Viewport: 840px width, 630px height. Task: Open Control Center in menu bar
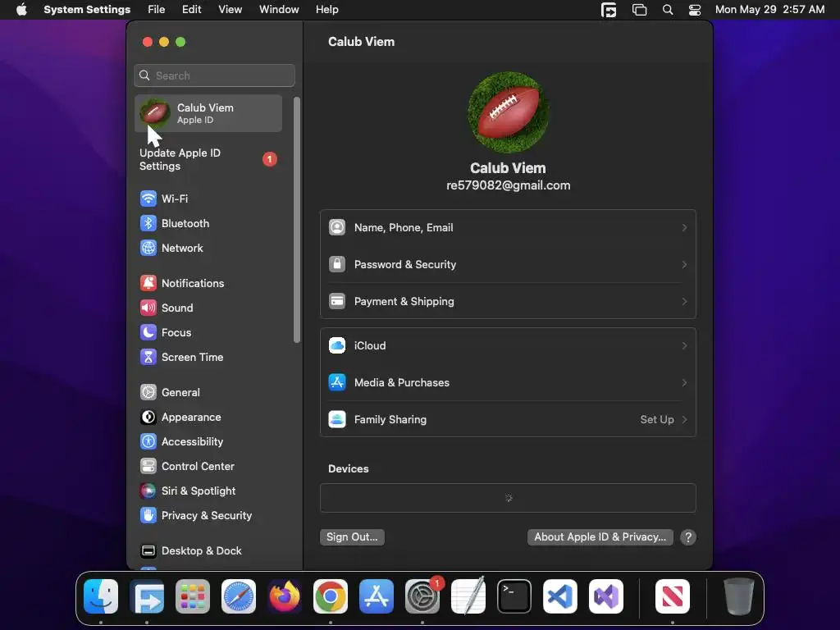click(x=695, y=10)
